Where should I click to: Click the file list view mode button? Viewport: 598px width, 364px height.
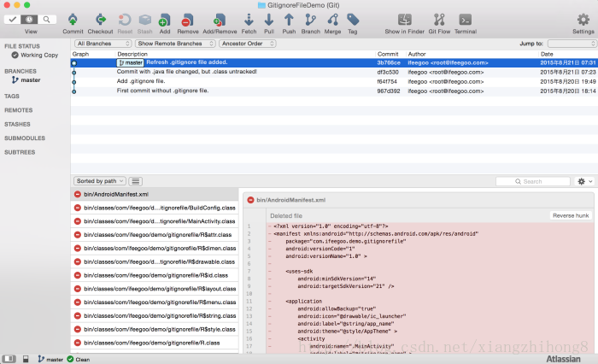pyautogui.click(x=135, y=181)
